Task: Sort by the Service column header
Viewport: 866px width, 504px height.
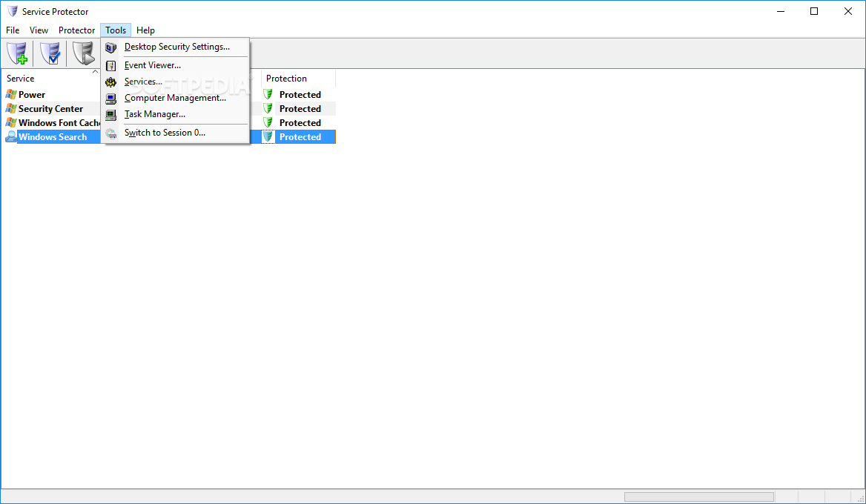Action: (x=51, y=79)
